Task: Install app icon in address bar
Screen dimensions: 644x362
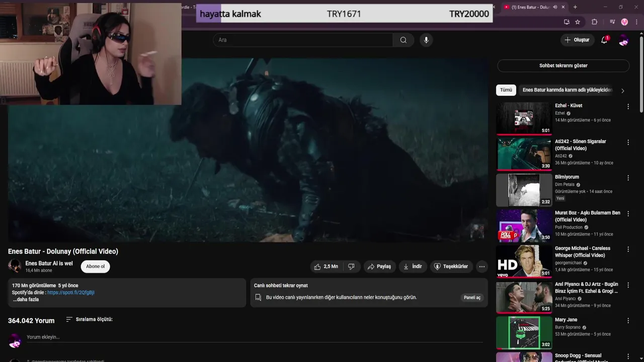Action: point(567,22)
